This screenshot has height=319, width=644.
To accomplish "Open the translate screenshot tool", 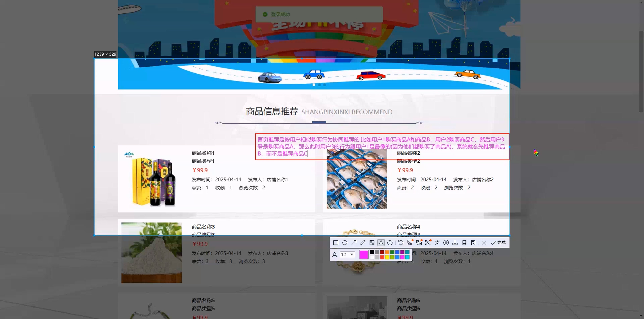I will tap(419, 243).
